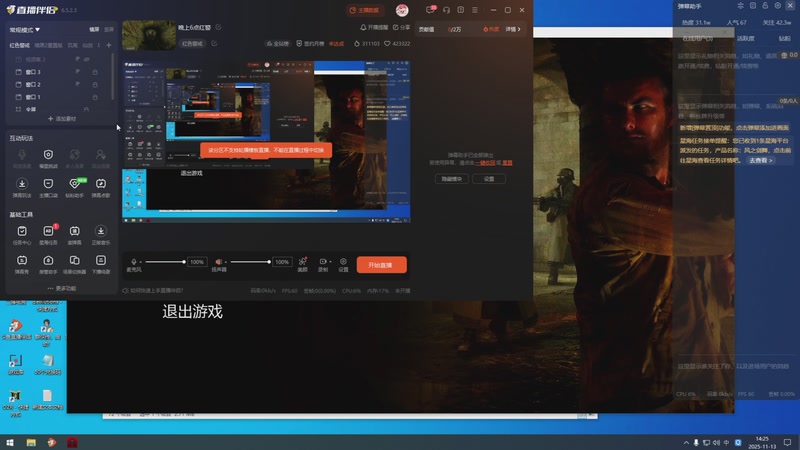Open the messages icon with red badge

431,10
